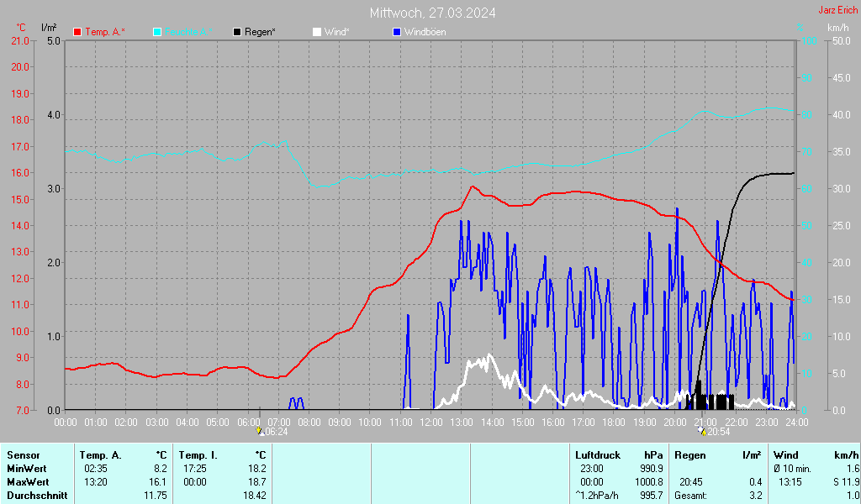This screenshot has width=861, height=504.
Task: Click the Mittwoch, 27.03.2024 chart title
Action: pyautogui.click(x=432, y=13)
